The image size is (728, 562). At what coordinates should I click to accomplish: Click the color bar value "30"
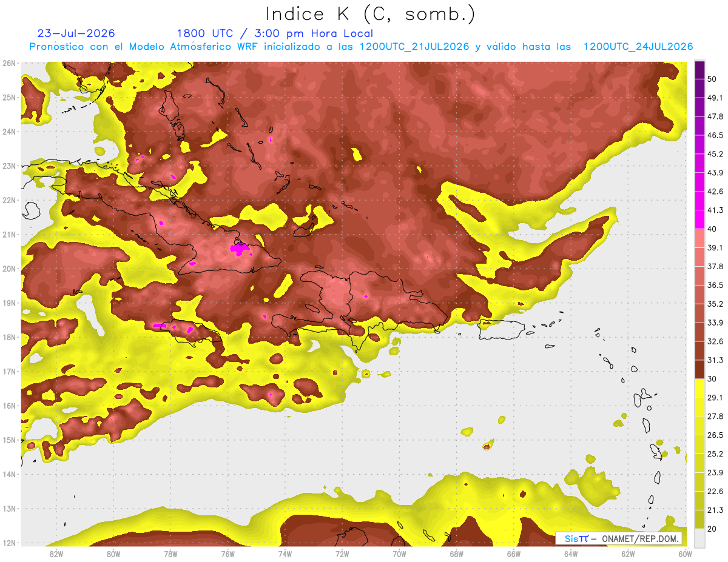point(712,379)
